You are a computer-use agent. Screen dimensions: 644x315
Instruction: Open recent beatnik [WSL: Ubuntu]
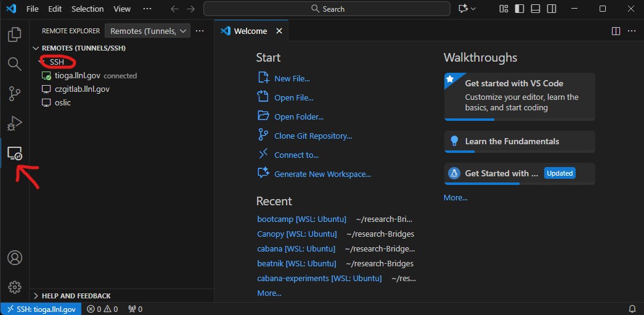(x=296, y=263)
